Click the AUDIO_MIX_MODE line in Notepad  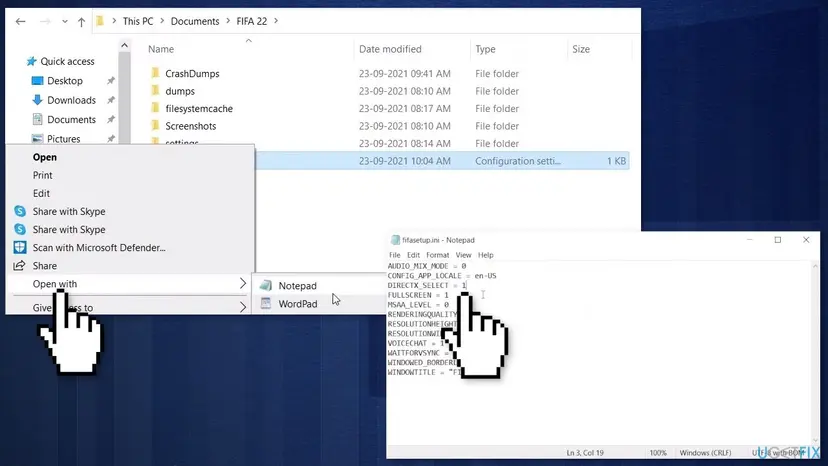pos(427,266)
